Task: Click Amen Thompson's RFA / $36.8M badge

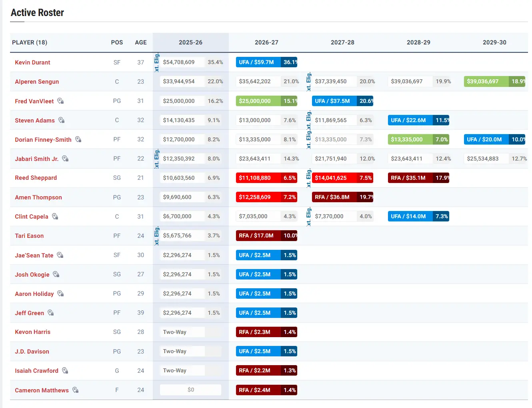Action: (x=342, y=197)
